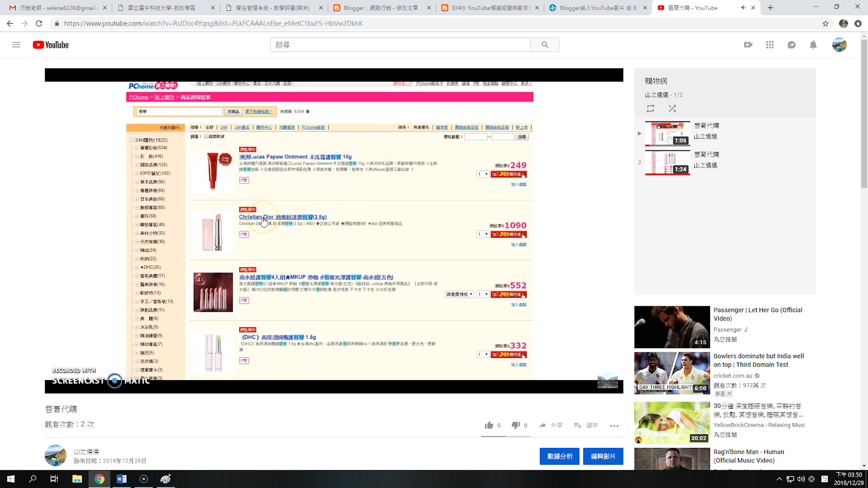Image resolution: width=868 pixels, height=488 pixels.
Task: Click the 購物網 playlist title
Action: tap(656, 81)
